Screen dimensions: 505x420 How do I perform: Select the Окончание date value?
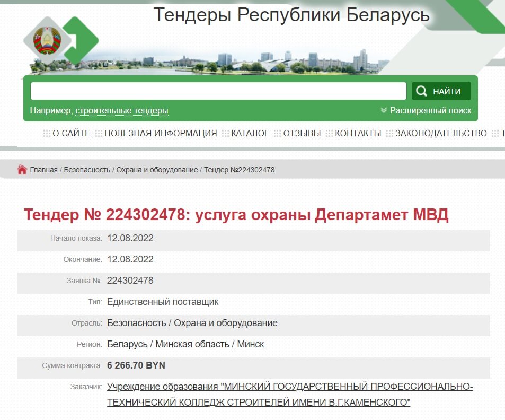(x=130, y=259)
